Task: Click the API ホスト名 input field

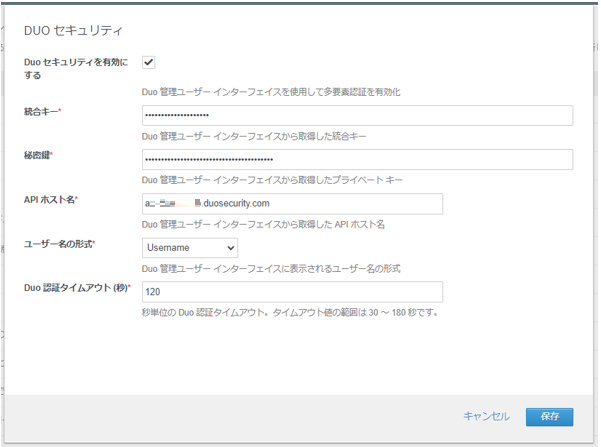Action: pos(292,204)
